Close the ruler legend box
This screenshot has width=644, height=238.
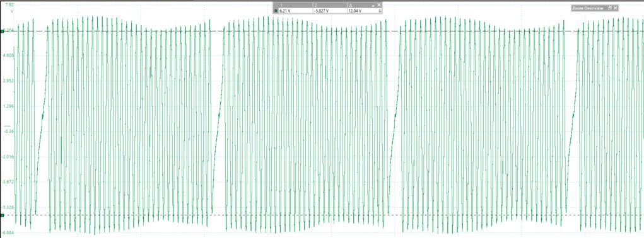click(x=379, y=5)
